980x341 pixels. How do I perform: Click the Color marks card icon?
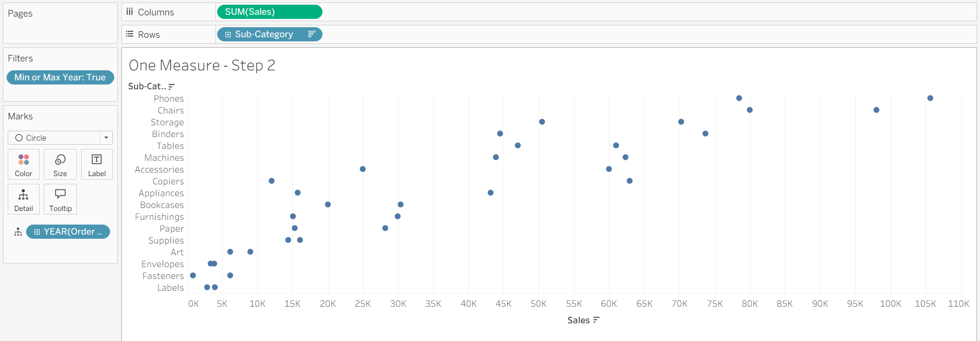pyautogui.click(x=24, y=164)
